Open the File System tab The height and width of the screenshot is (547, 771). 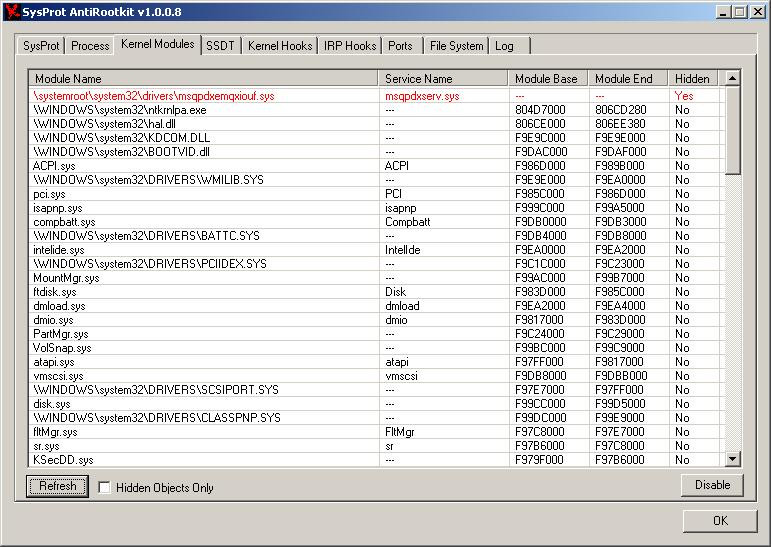456,46
